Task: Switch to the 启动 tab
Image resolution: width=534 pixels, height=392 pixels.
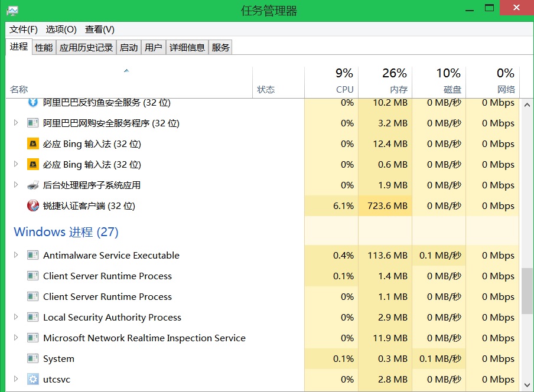Action: [x=129, y=48]
